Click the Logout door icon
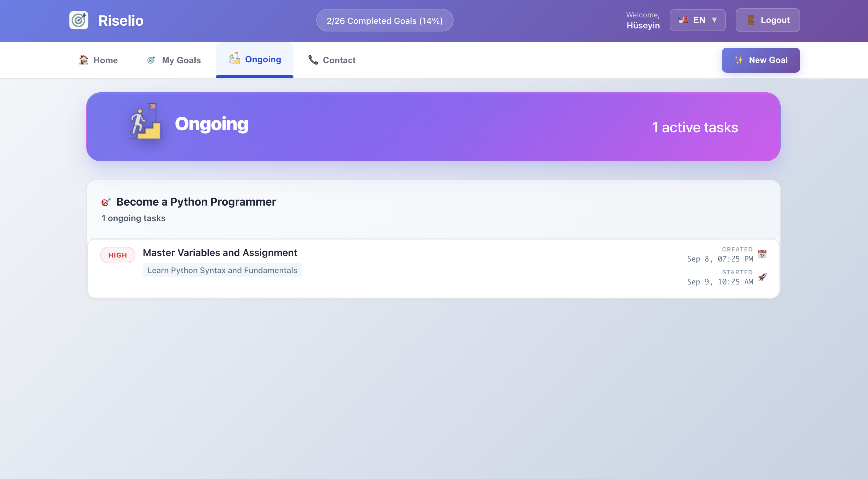The image size is (868, 479). click(x=750, y=20)
